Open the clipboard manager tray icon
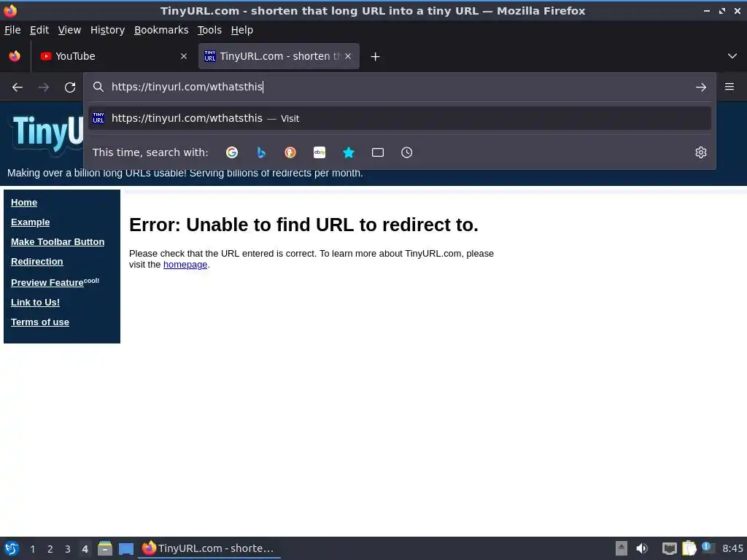Viewport: 747px width, 560px height. click(x=689, y=548)
